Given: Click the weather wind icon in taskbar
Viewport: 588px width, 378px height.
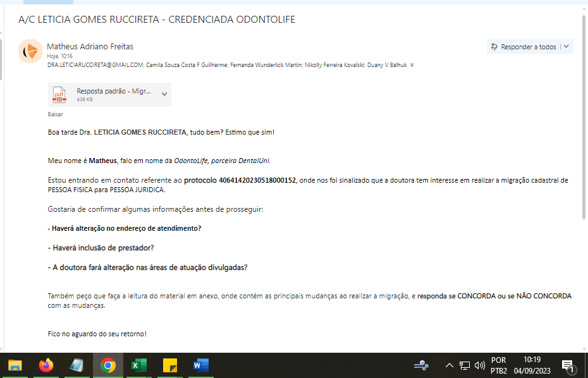Looking at the screenshot, I should point(421,365).
